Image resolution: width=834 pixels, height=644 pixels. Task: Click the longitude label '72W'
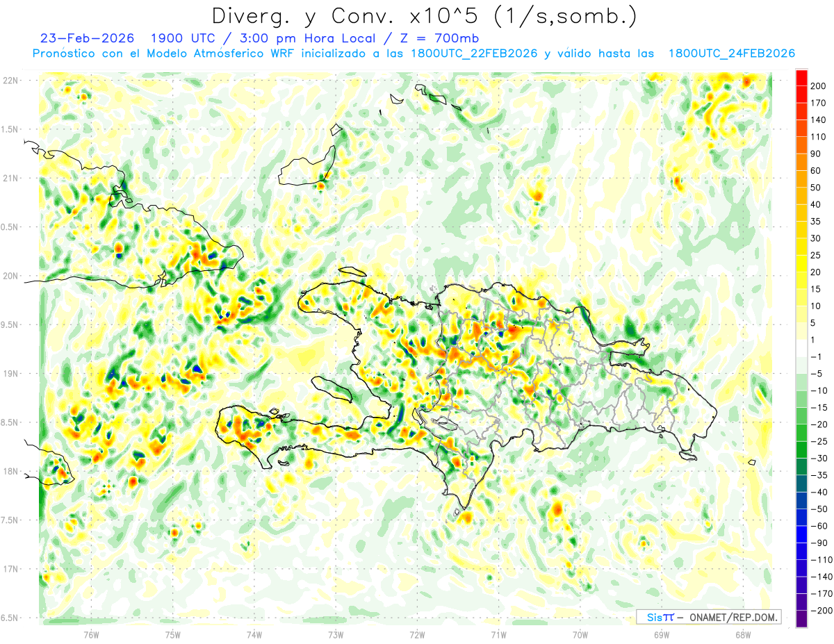[417, 634]
